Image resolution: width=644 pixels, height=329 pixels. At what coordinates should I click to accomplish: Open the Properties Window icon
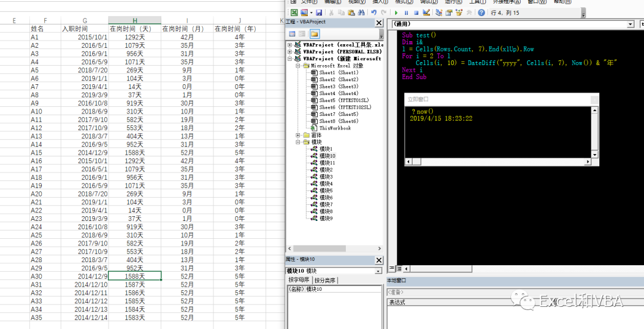click(x=449, y=13)
